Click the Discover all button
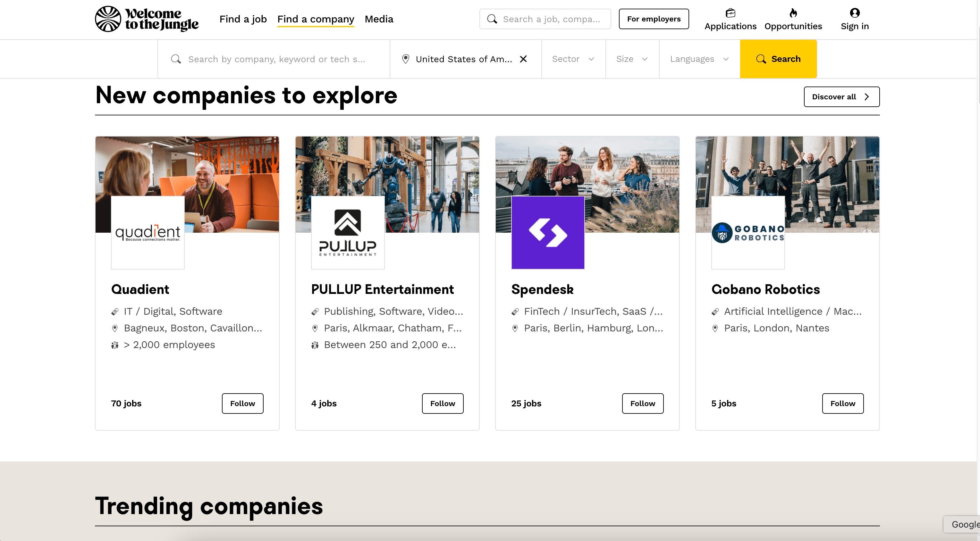Image resolution: width=980 pixels, height=541 pixels. [x=841, y=97]
